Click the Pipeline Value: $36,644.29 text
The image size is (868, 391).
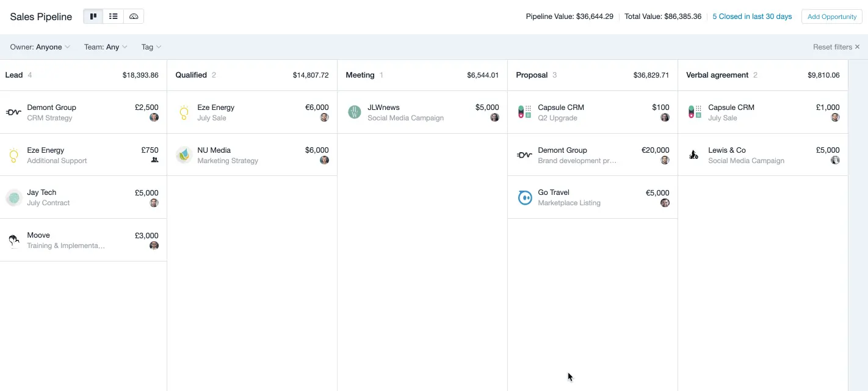(570, 16)
